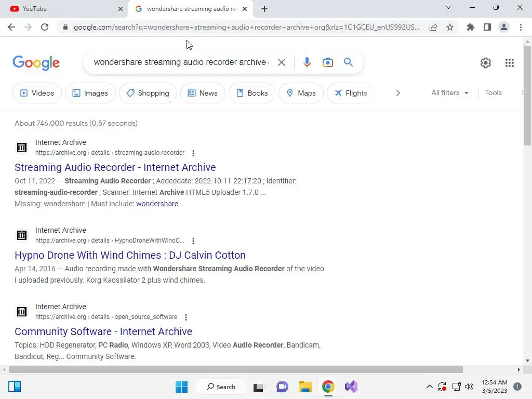Open options for open_source_software result
Screen dimensions: 532x399
tap(185, 317)
